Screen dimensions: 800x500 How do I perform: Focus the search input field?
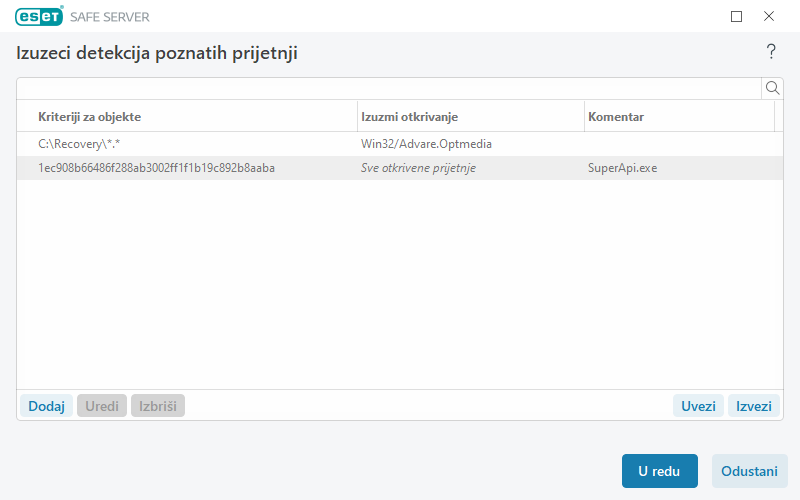(389, 88)
